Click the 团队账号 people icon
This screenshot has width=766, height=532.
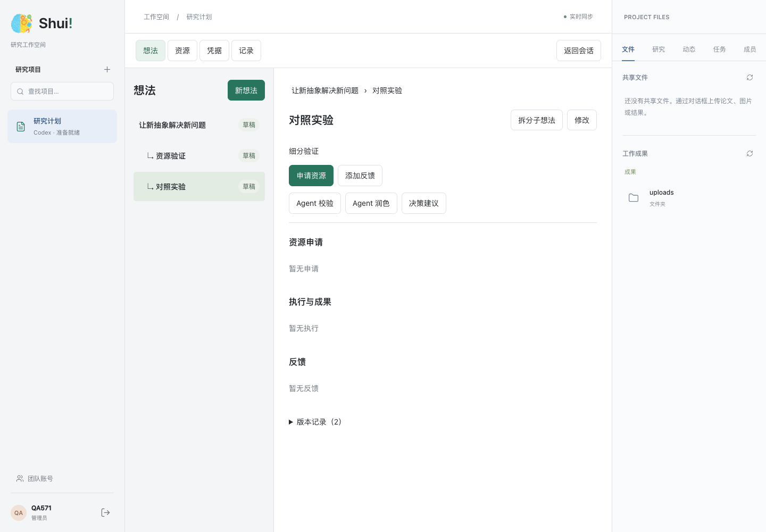tap(20, 479)
